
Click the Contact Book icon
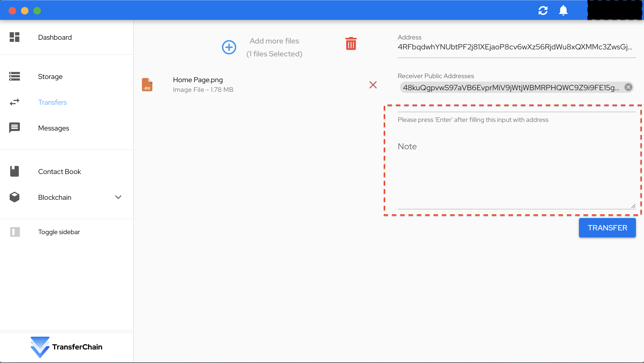click(15, 171)
